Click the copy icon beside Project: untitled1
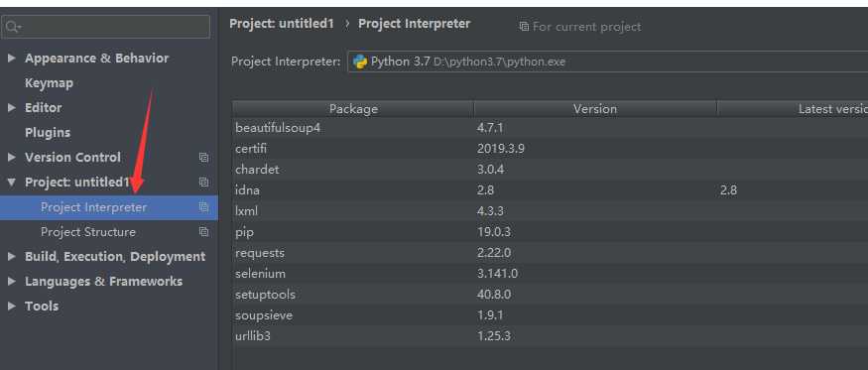Viewport: 868px width, 370px height. click(203, 183)
